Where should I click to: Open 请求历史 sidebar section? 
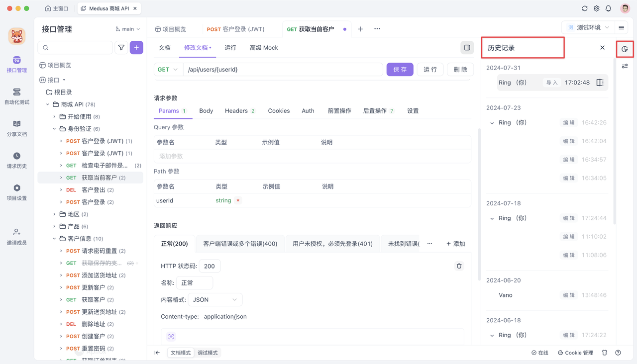click(17, 161)
